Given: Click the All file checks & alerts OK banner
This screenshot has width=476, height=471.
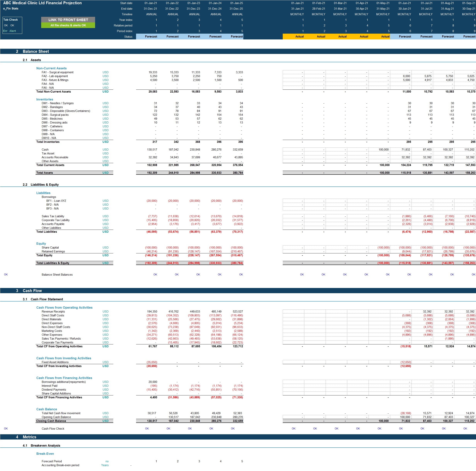Looking at the screenshot, I should [68, 25].
